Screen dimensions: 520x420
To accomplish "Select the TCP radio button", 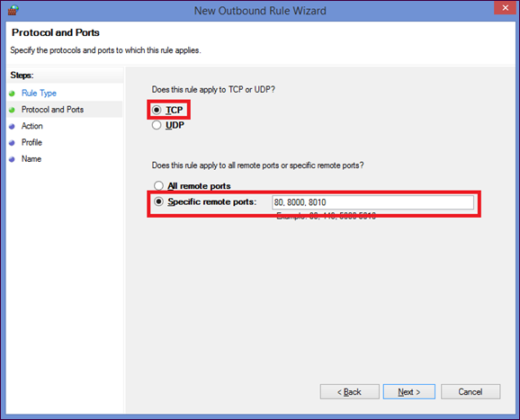I will click(x=157, y=110).
